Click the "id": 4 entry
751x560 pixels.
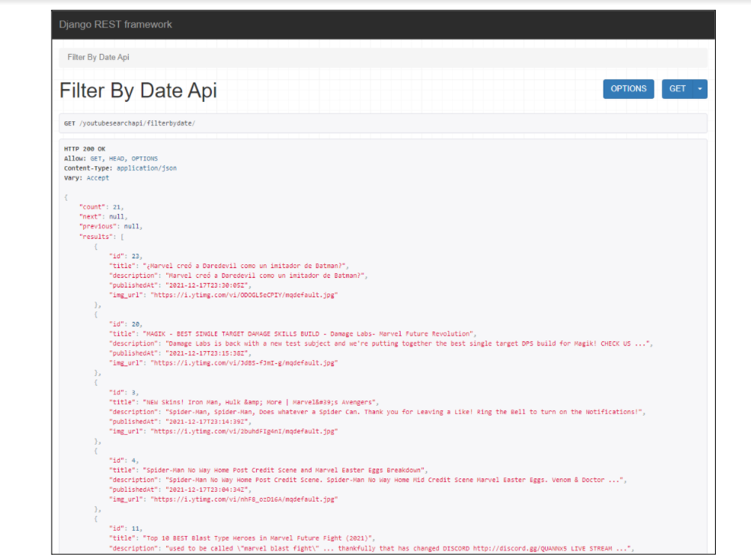(x=124, y=460)
